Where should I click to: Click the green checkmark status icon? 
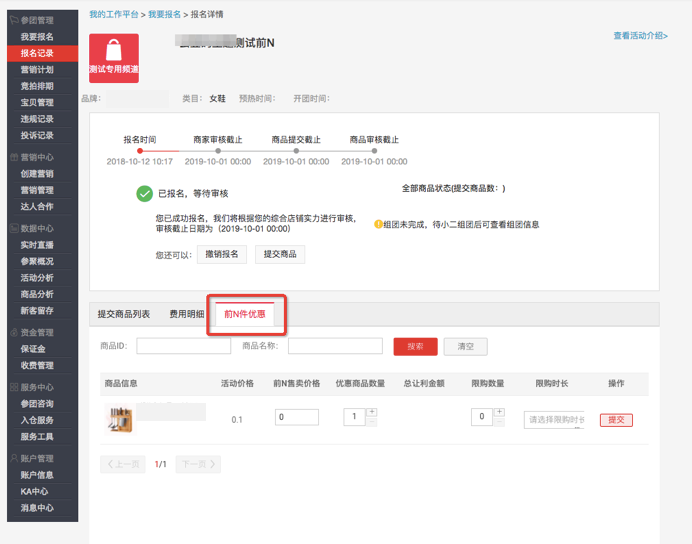click(145, 194)
